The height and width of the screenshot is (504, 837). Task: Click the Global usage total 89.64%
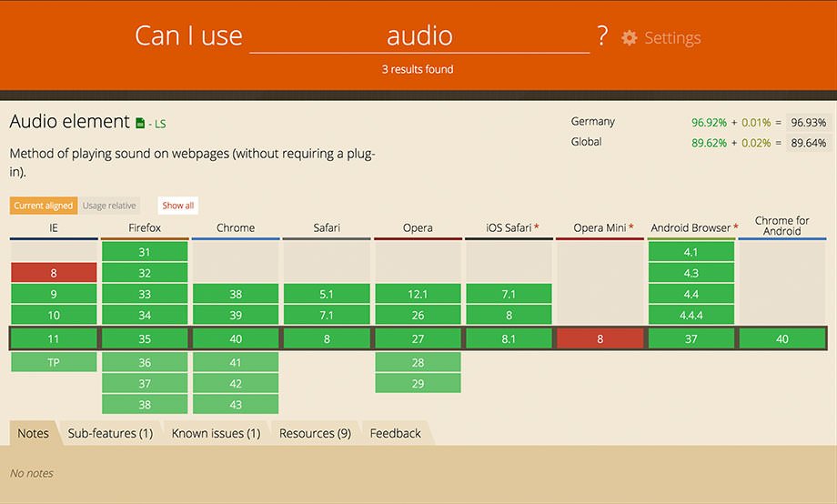(808, 143)
